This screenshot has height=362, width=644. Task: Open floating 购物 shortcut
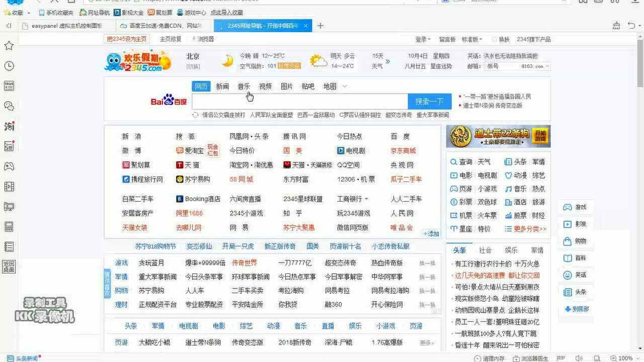point(575,241)
